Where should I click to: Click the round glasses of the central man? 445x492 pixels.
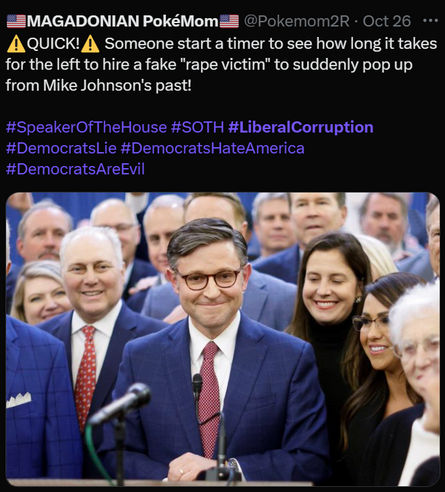[x=211, y=279]
